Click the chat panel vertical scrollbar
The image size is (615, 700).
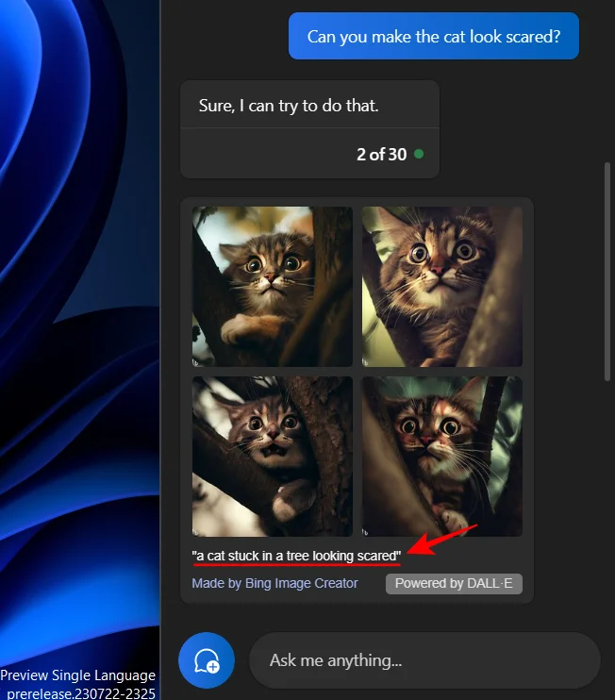[x=607, y=272]
